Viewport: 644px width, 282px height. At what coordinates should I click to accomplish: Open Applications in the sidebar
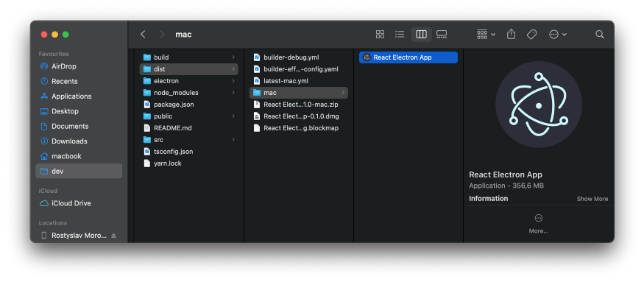79,96
